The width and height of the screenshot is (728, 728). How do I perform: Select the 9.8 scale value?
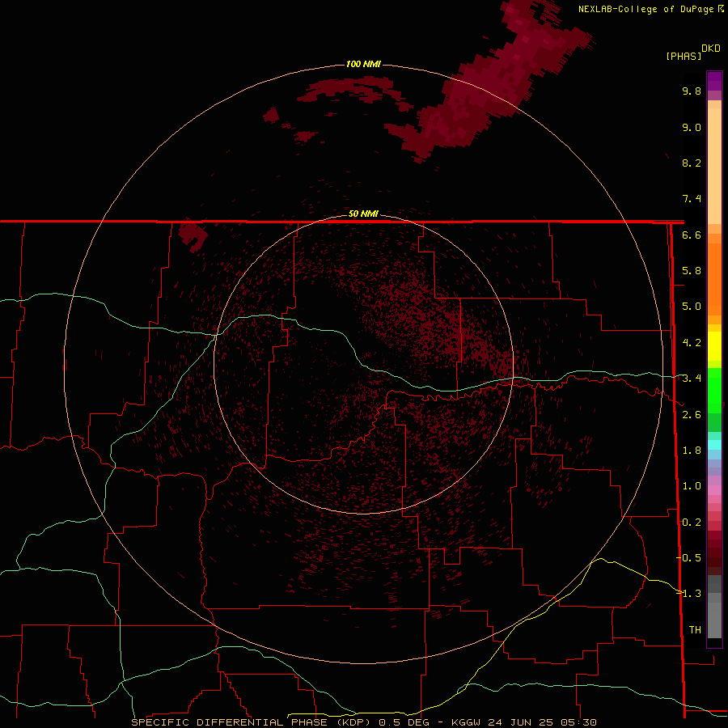click(692, 91)
